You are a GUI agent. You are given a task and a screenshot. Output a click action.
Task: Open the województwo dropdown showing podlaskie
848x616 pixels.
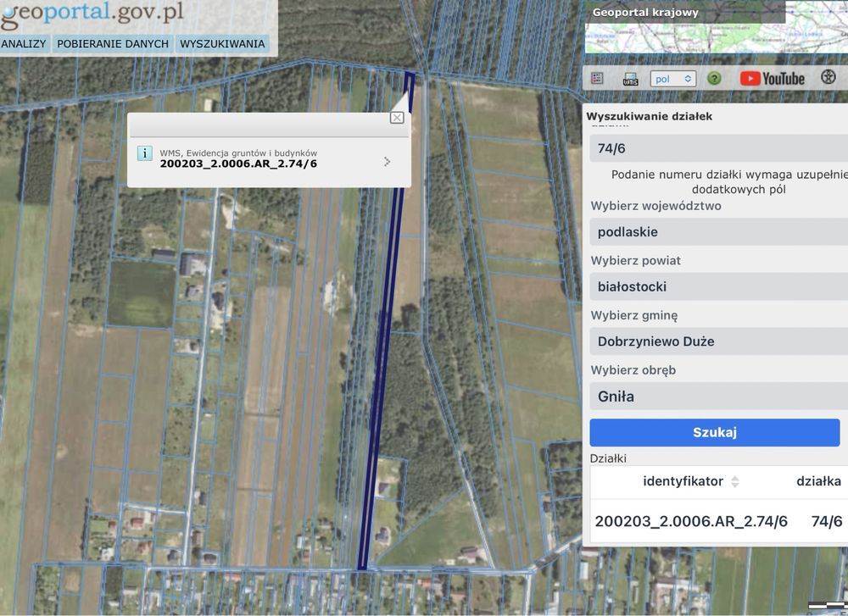[719, 232]
